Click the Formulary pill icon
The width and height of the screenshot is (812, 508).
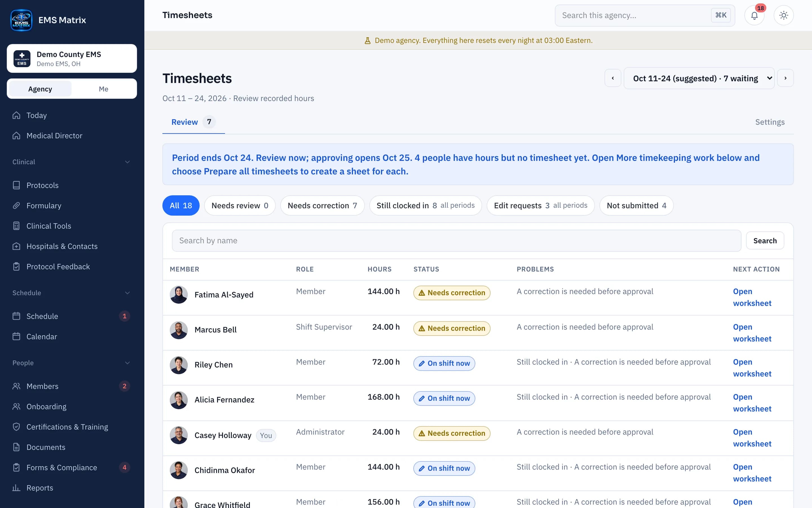[x=16, y=205]
